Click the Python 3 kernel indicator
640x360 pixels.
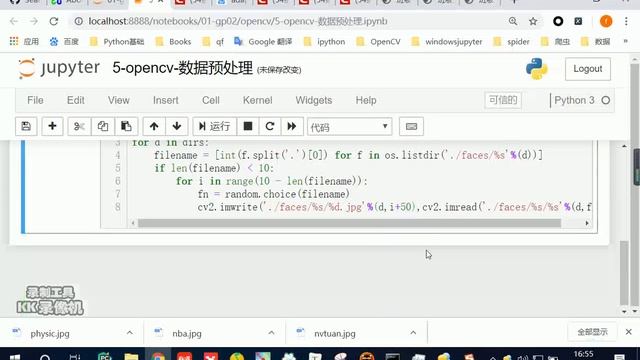582,100
